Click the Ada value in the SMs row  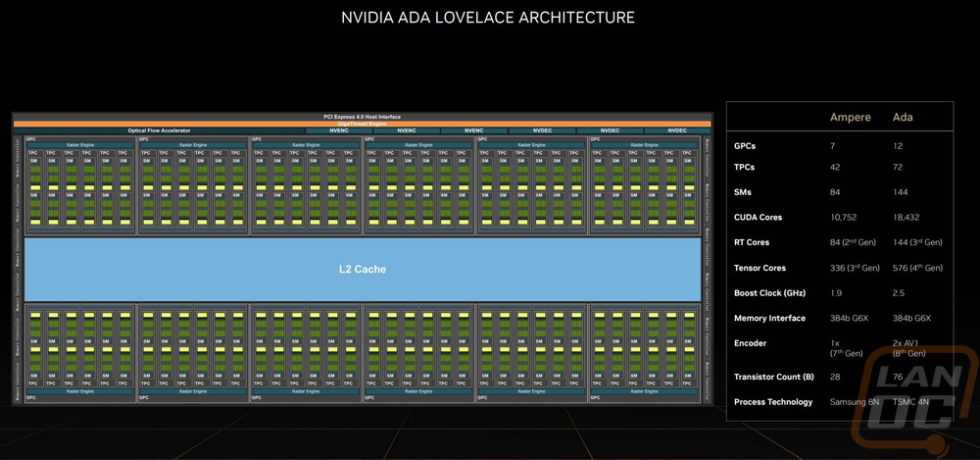tap(900, 192)
